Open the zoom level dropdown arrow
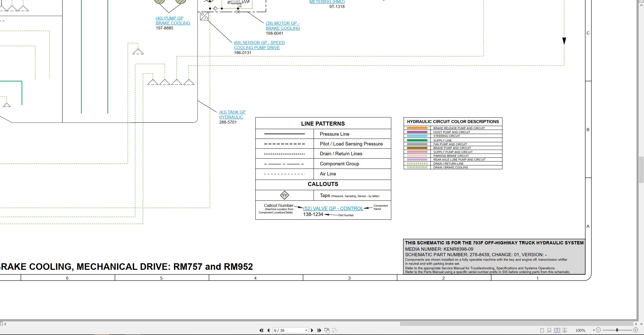Screen dimensions: 644x335 [594, 330]
